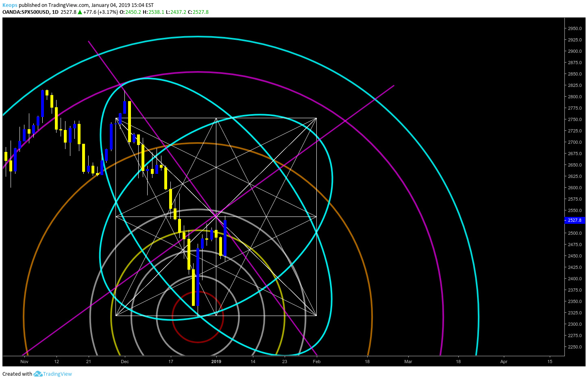Click the publish date January 04, 2019
Viewport: 588px width, 381px height.
[x=110, y=5]
